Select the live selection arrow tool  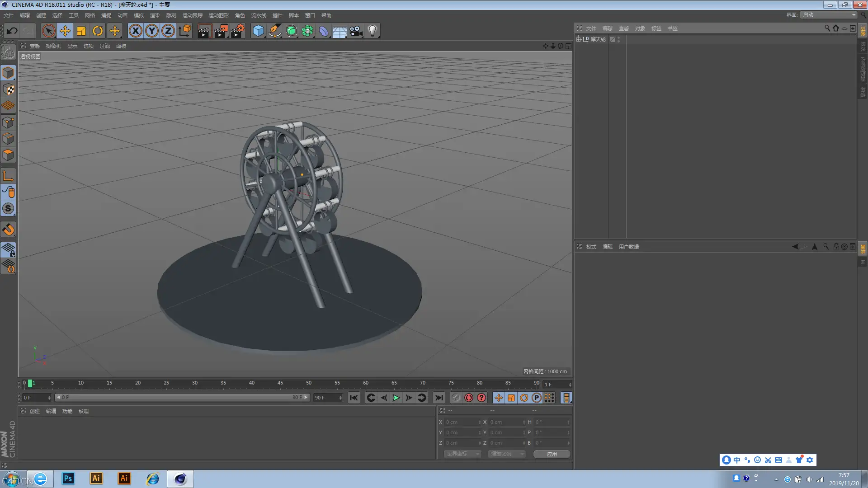pyautogui.click(x=48, y=31)
